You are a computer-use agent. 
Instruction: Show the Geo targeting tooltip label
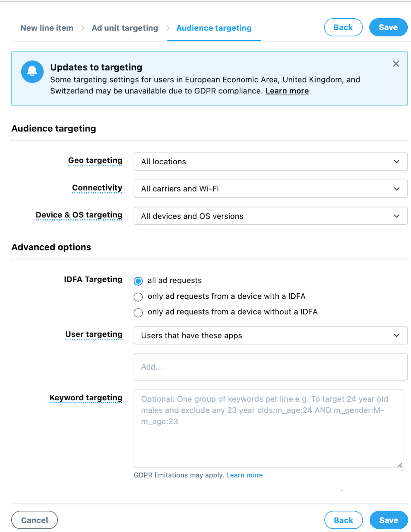tap(95, 160)
